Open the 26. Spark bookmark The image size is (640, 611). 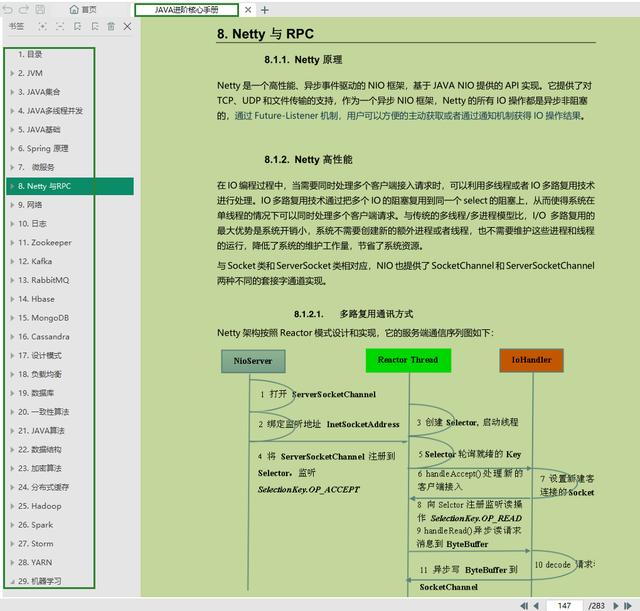click(36, 525)
